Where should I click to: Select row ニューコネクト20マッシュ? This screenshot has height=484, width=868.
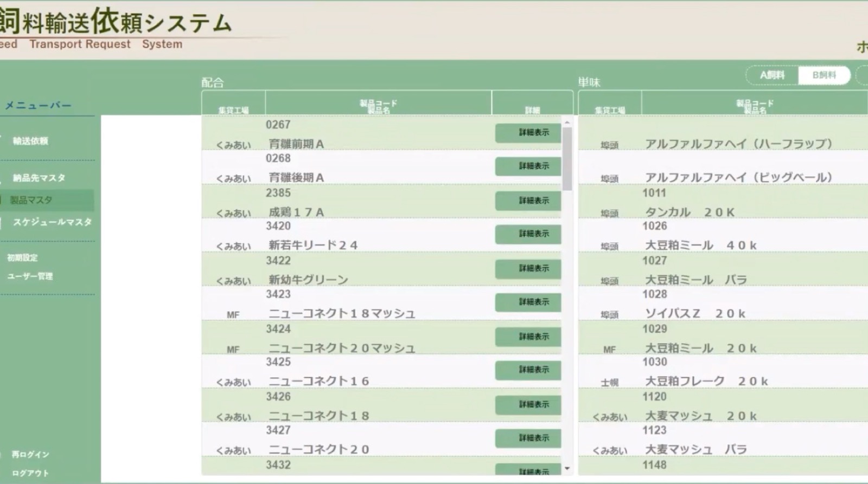[381, 338]
